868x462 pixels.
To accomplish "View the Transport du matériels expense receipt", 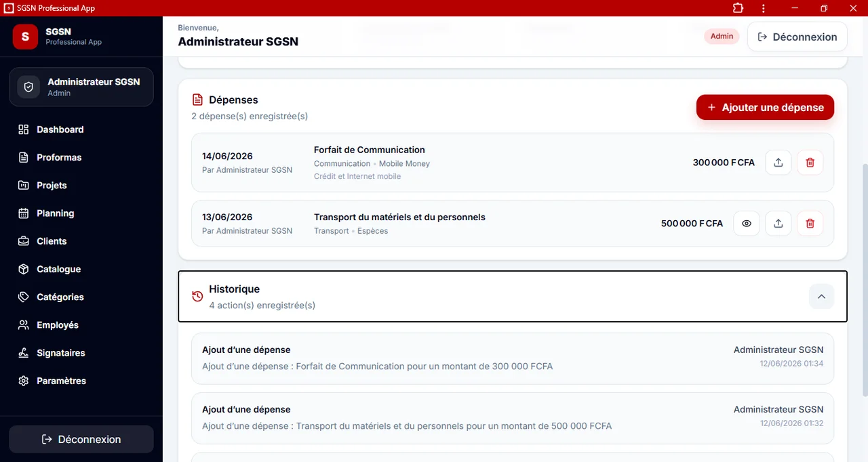I will pos(747,224).
